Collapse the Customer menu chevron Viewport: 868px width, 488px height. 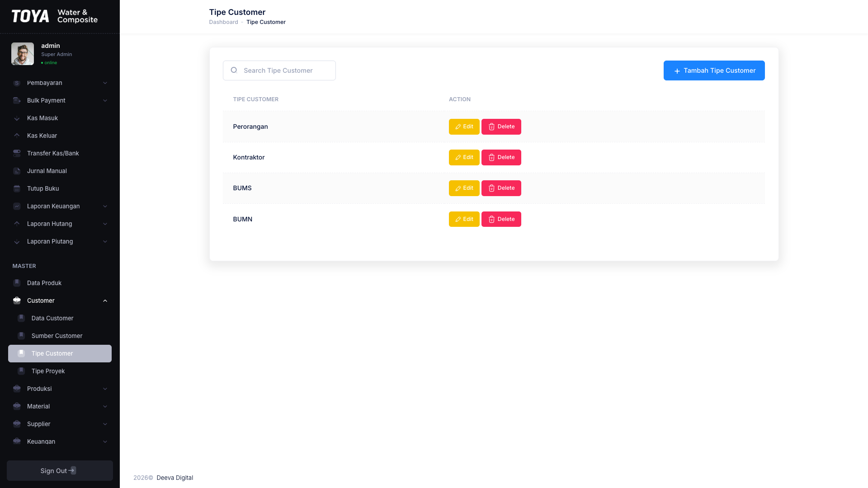[x=105, y=300]
